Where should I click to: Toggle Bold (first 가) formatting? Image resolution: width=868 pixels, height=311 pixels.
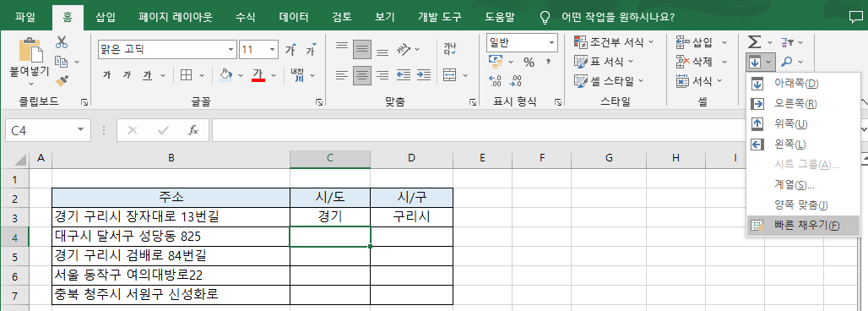click(x=107, y=75)
